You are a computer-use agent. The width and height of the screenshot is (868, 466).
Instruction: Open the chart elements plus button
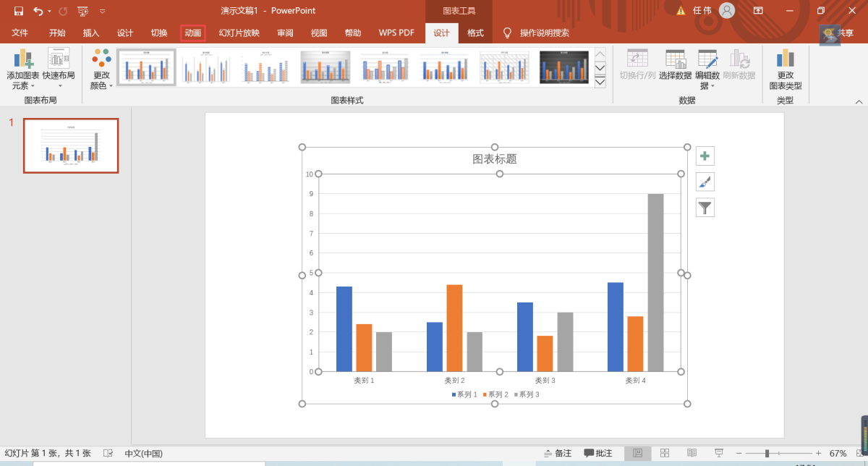[x=705, y=156]
